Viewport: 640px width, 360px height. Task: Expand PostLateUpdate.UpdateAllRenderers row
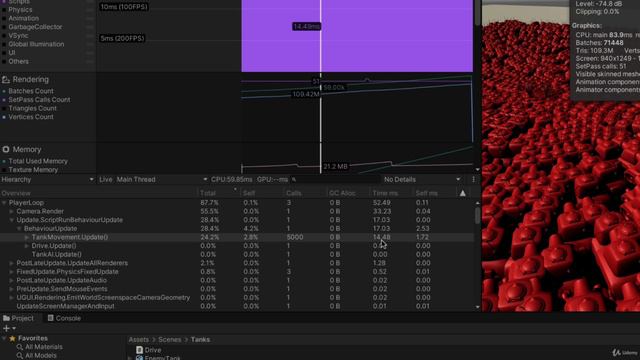(11, 263)
